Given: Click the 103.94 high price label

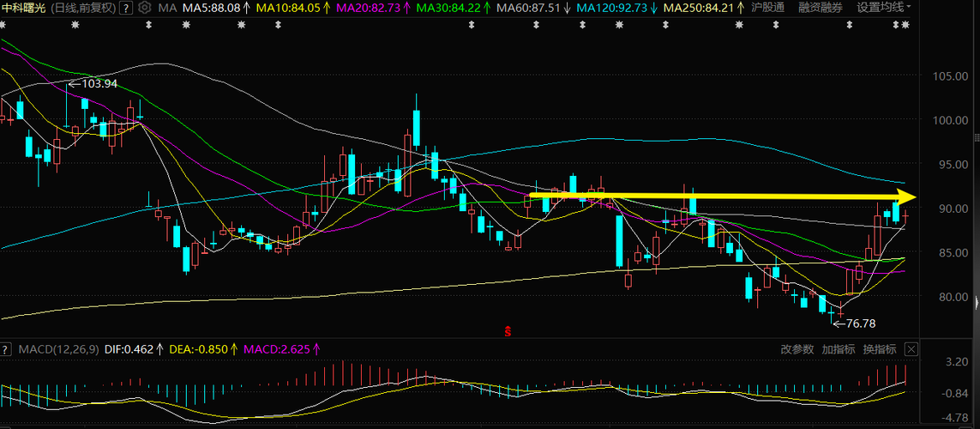Looking at the screenshot, I should pos(99,83).
